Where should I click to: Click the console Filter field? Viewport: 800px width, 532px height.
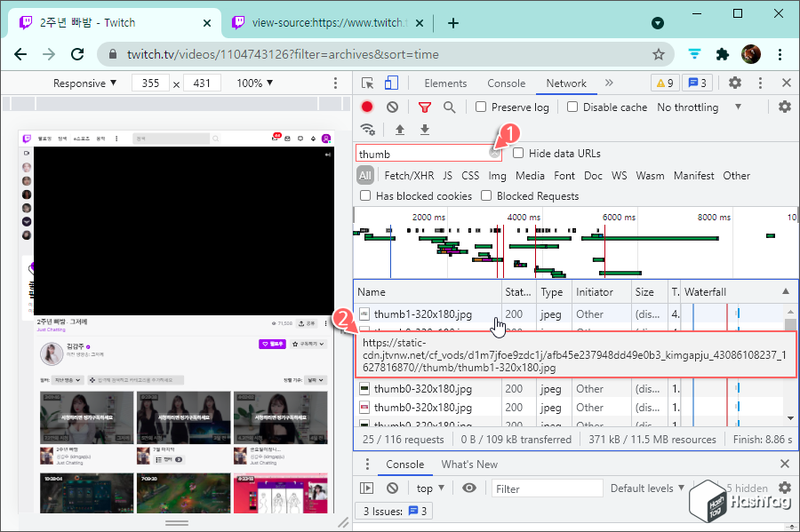click(x=547, y=488)
